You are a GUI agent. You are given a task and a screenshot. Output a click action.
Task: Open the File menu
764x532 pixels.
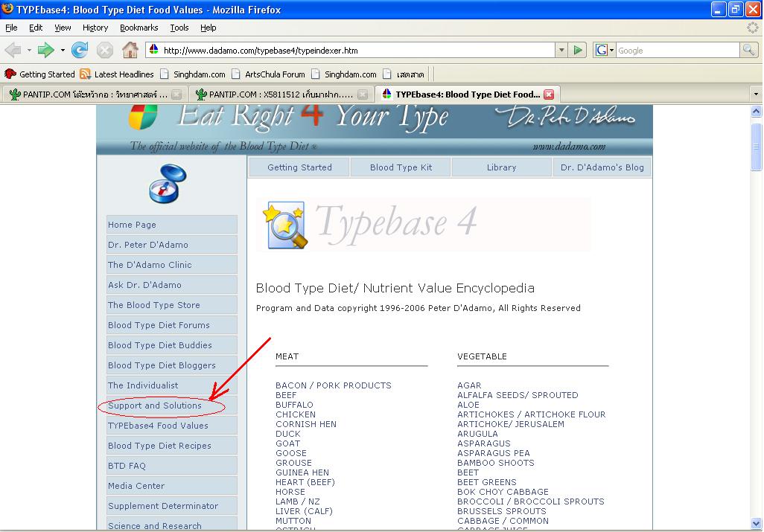click(x=11, y=28)
